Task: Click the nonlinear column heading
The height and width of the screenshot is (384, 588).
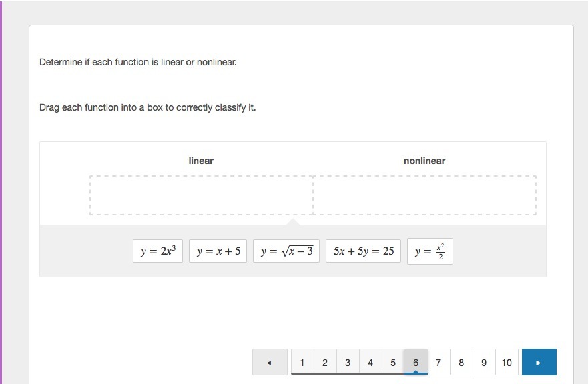Action: point(424,161)
